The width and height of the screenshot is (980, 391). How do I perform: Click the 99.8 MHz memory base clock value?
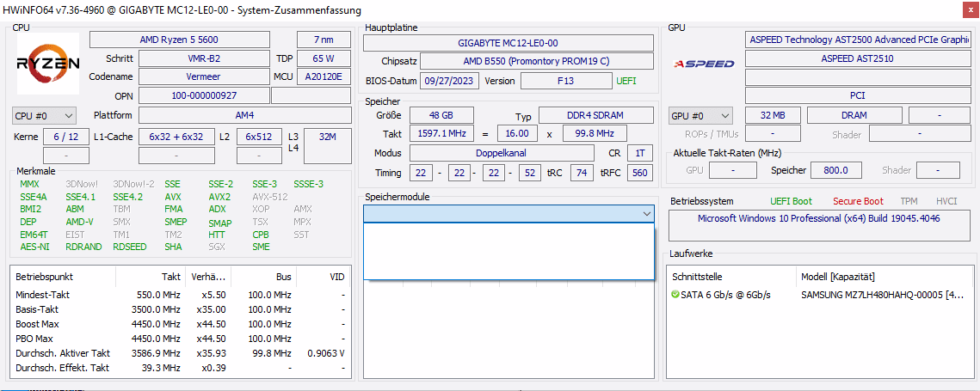coord(595,134)
